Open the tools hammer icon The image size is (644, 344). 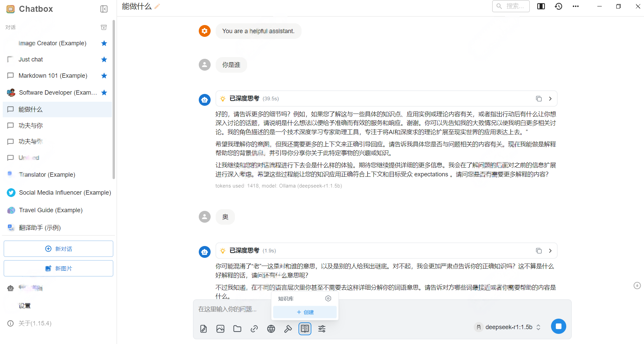click(x=288, y=328)
